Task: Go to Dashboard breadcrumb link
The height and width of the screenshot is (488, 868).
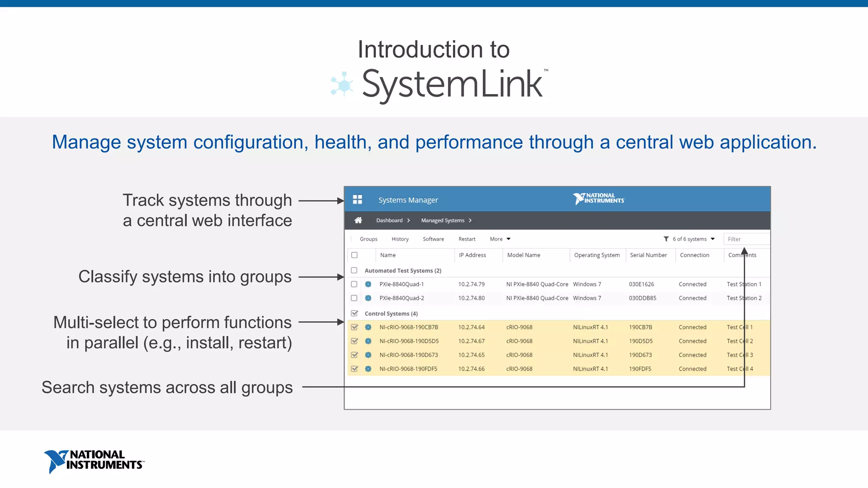Action: click(x=389, y=220)
